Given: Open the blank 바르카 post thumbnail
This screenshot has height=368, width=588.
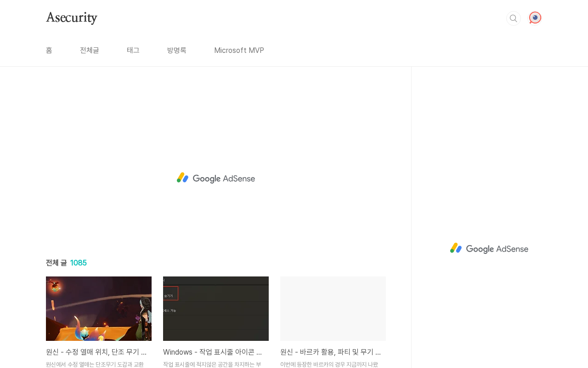Looking at the screenshot, I should (333, 308).
